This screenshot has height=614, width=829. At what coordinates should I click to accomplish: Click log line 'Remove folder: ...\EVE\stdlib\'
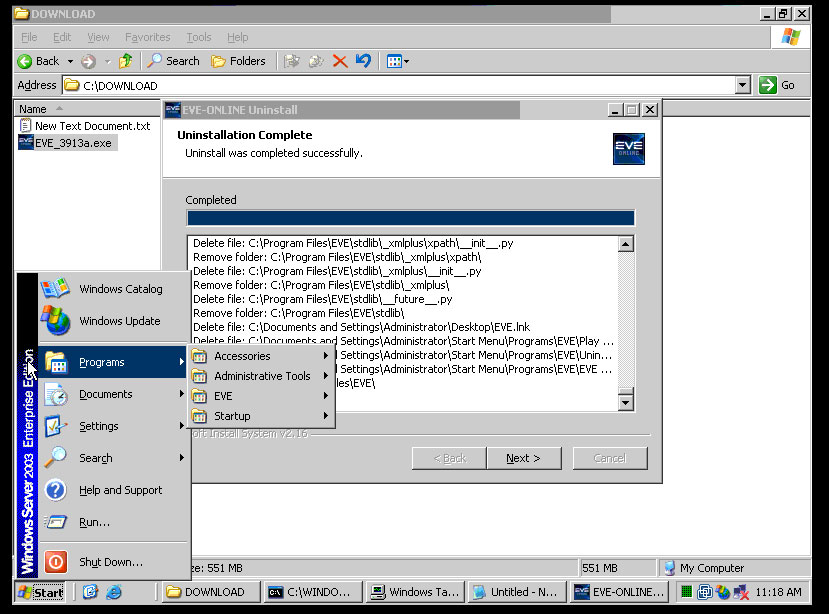pyautogui.click(x=299, y=313)
